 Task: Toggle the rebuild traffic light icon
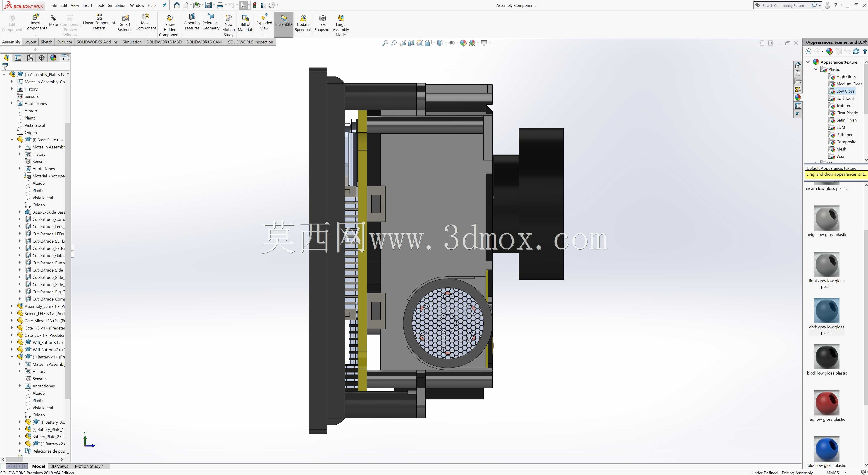pyautogui.click(x=255, y=5)
